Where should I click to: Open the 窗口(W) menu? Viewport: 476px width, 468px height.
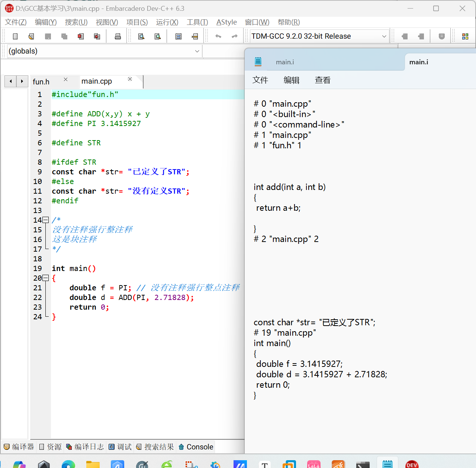click(x=257, y=22)
